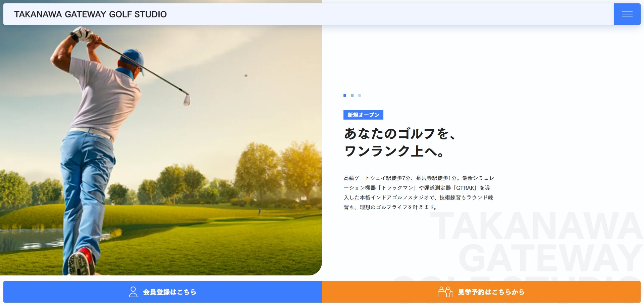Click the あなたのゴルフを、 headline line
Screen dimensions: 644x306
point(400,134)
